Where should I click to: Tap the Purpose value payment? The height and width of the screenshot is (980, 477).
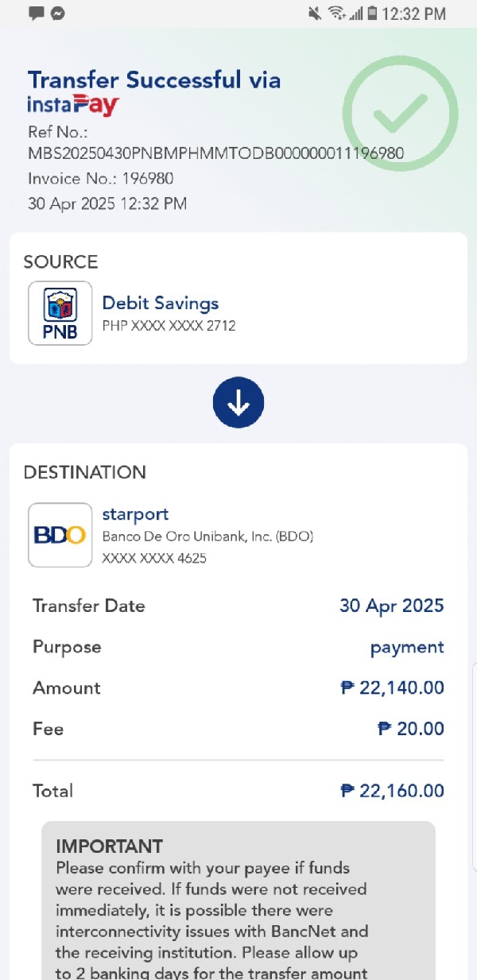click(407, 647)
